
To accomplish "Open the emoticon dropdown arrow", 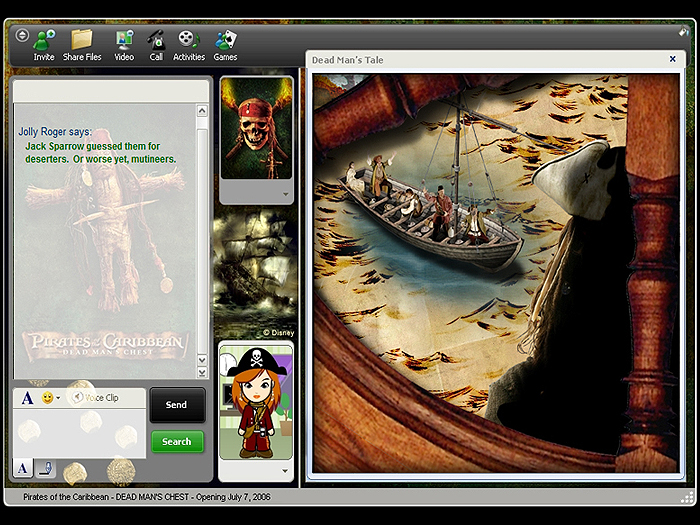I will pyautogui.click(x=58, y=398).
